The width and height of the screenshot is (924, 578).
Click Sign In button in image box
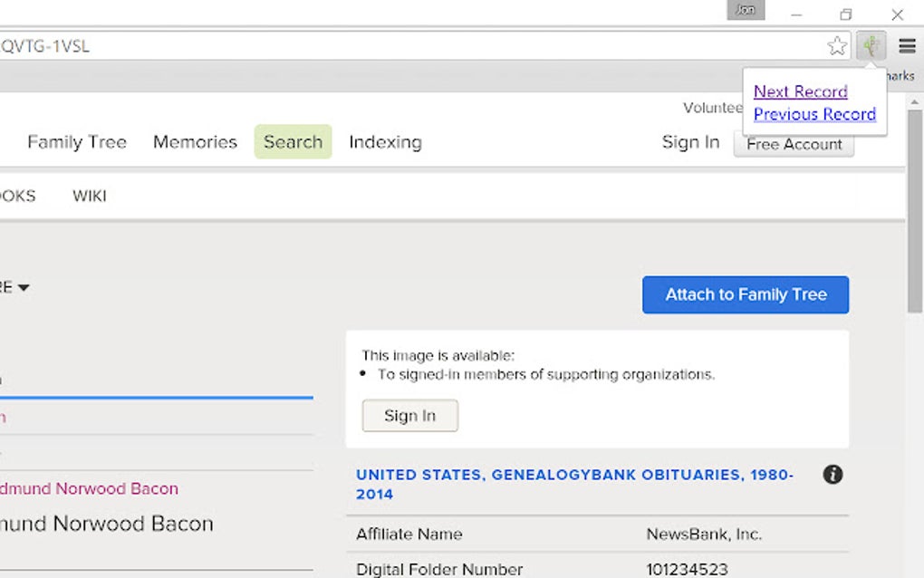click(x=409, y=416)
